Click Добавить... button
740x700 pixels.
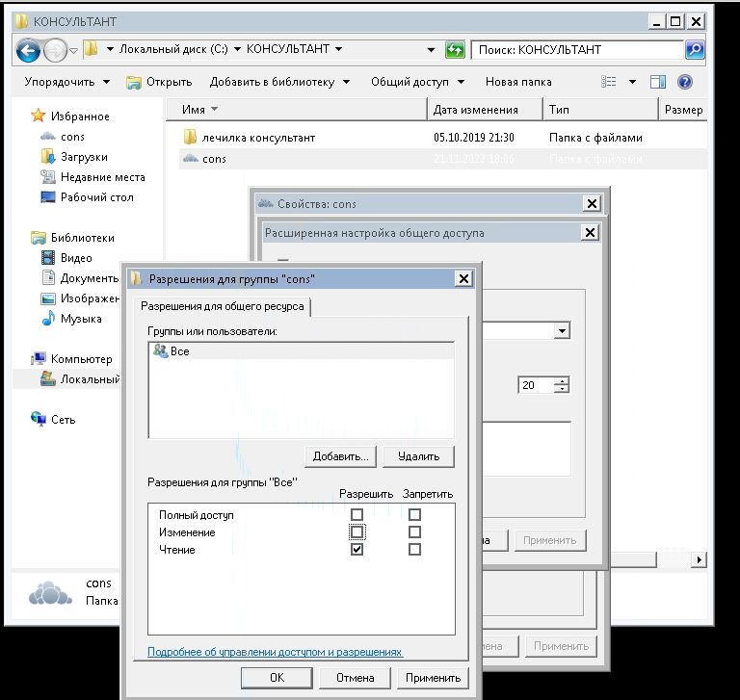341,456
